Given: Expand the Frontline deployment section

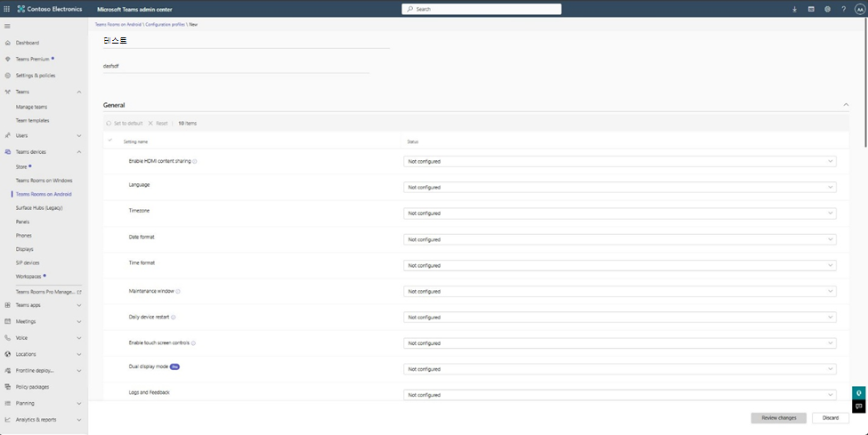Looking at the screenshot, I should pos(79,371).
